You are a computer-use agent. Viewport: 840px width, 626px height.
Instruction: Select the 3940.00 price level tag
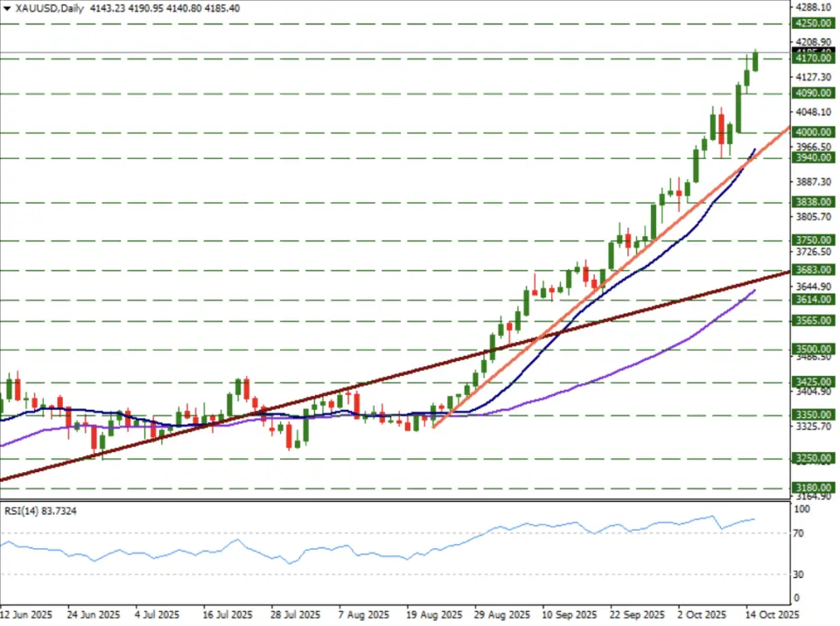(813, 158)
